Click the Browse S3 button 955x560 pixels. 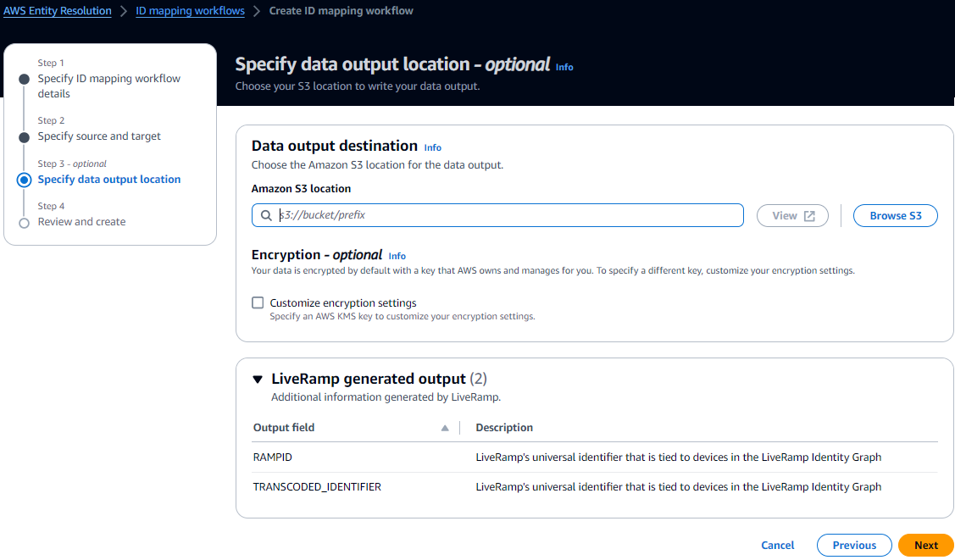(x=895, y=215)
